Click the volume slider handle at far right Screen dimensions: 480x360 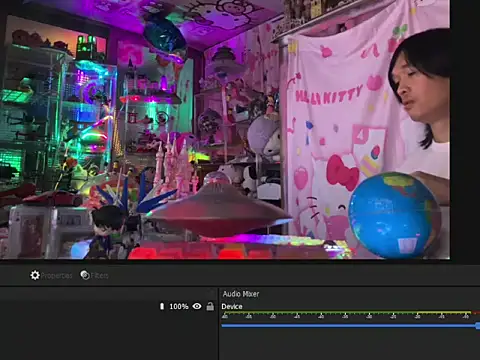[x=478, y=325]
